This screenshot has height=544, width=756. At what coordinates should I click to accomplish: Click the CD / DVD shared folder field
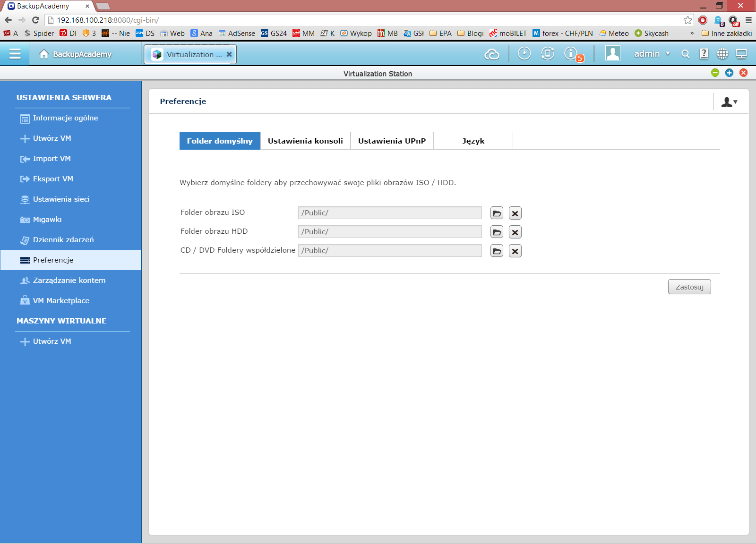[390, 251]
